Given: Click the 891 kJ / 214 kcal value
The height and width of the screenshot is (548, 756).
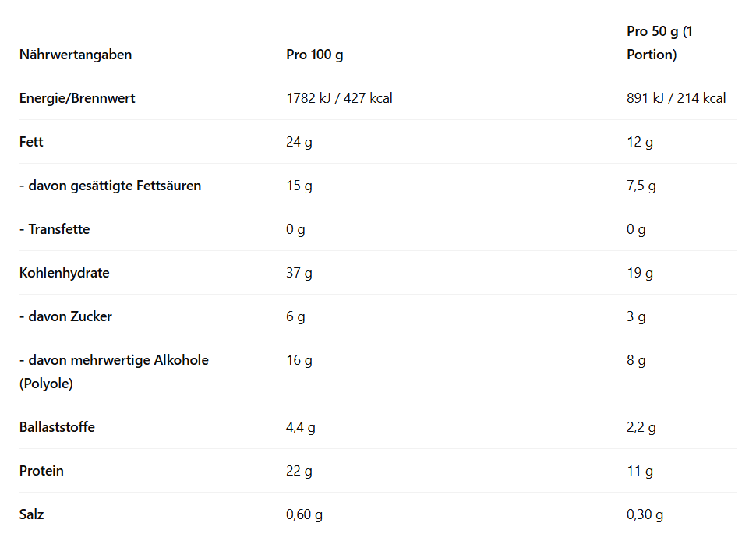Looking at the screenshot, I should tap(676, 98).
